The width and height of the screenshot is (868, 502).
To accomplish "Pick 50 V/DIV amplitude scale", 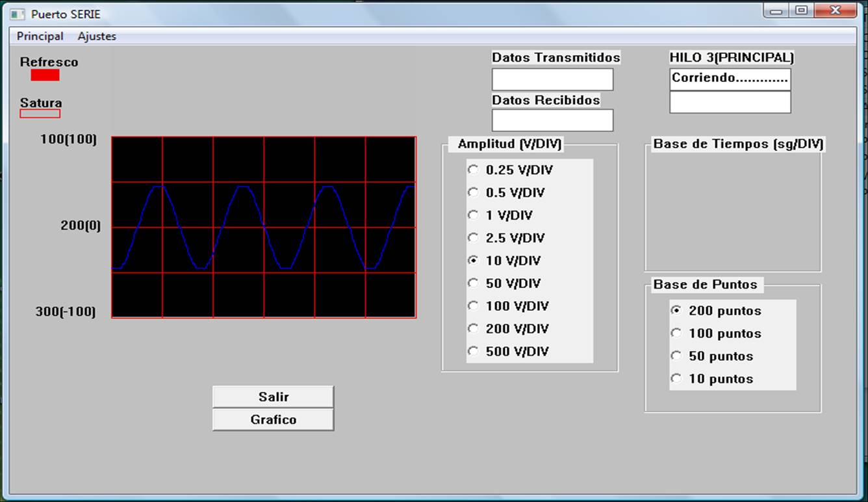I will tap(504, 284).
